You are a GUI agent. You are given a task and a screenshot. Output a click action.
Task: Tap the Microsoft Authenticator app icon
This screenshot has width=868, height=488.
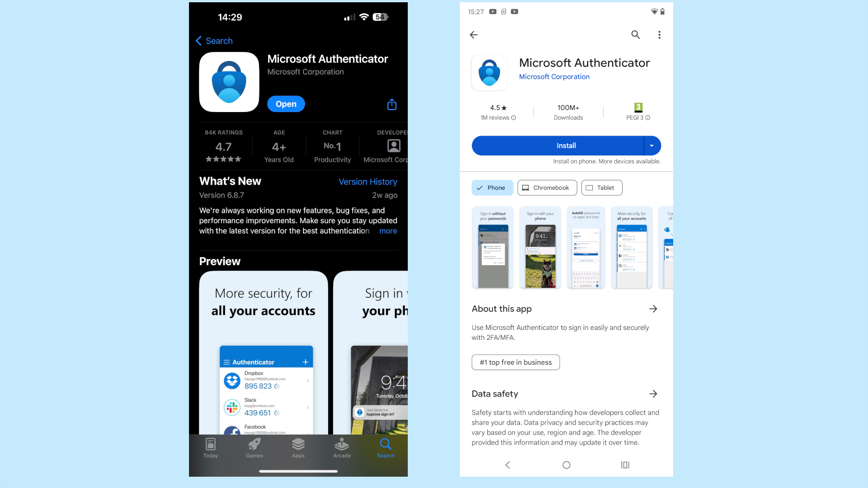pos(229,82)
